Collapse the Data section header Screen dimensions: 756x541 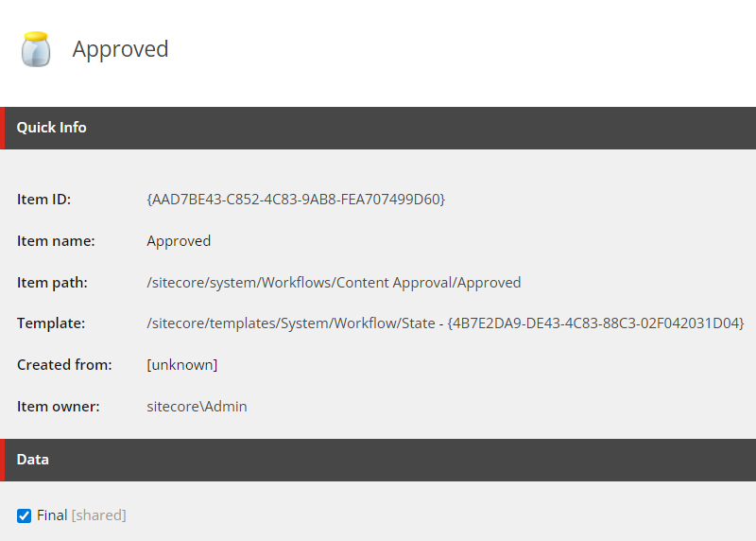[378, 460]
